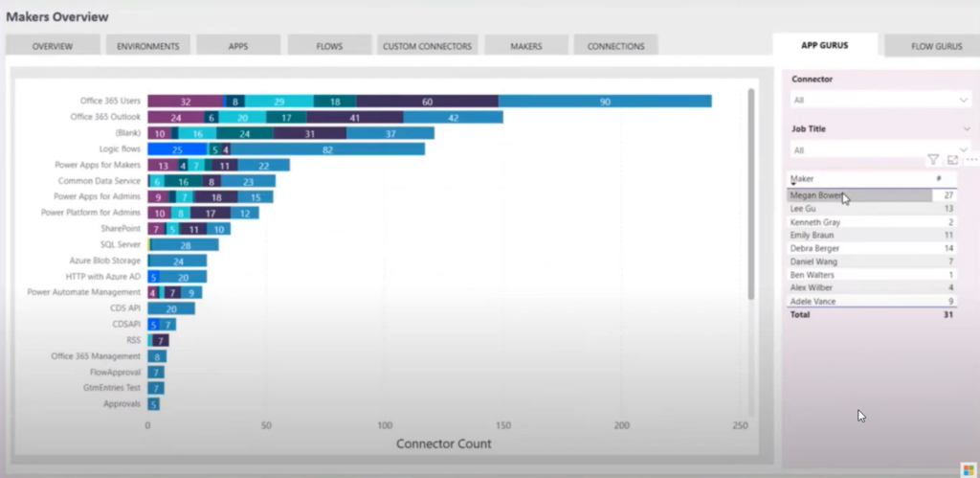Click the 28 segment of SQL Server
Screen dimensions: 980x478
[x=185, y=244]
